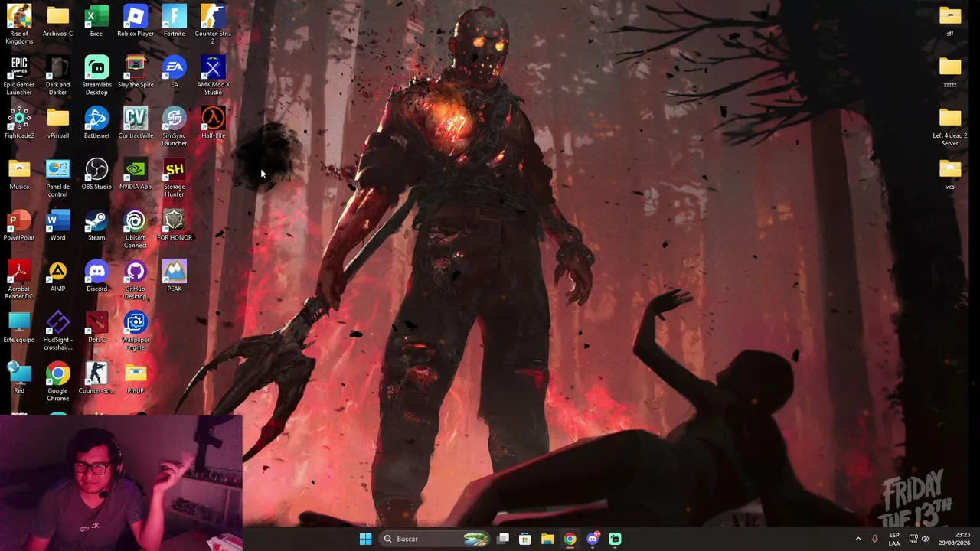The height and width of the screenshot is (551, 980).
Task: Click the Dark and Darker shortcut
Action: tap(58, 76)
